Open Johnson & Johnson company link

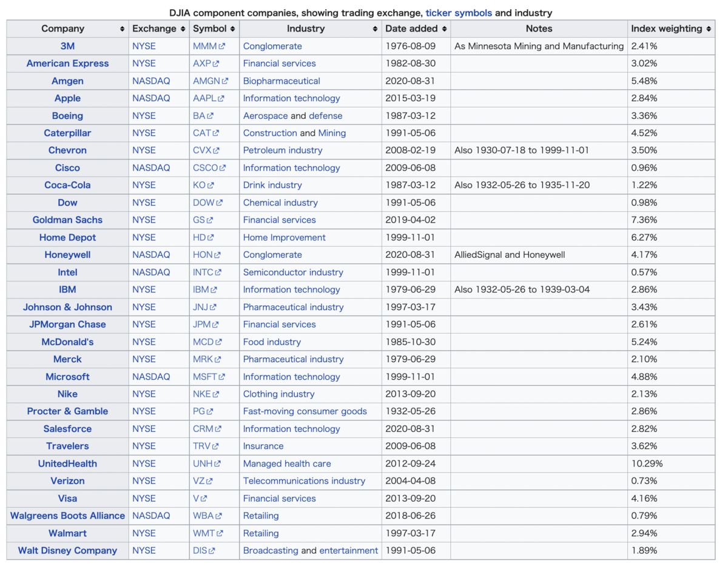coord(67,307)
